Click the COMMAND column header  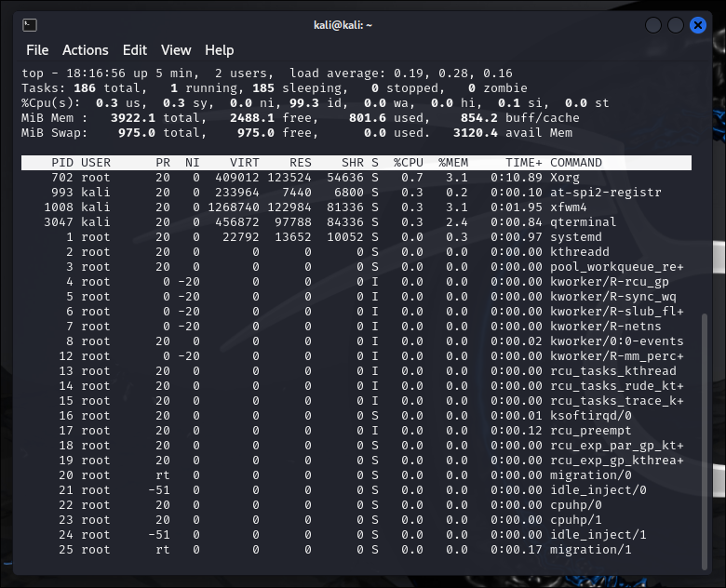pos(575,163)
